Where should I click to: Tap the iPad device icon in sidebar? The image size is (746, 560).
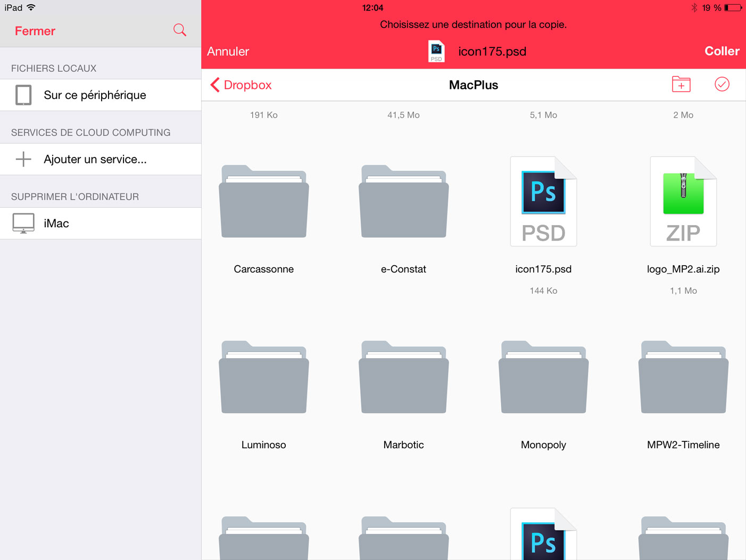click(x=23, y=95)
